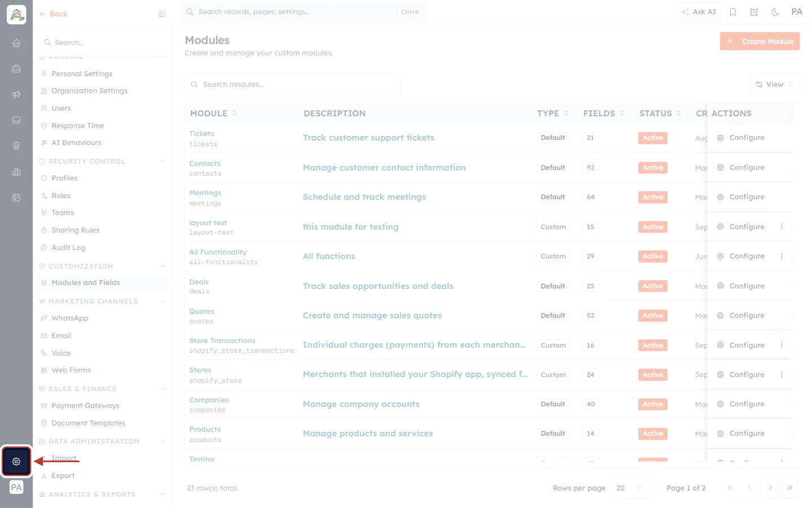The height and width of the screenshot is (508, 812).
Task: Sort by Status column header
Action: click(x=660, y=113)
